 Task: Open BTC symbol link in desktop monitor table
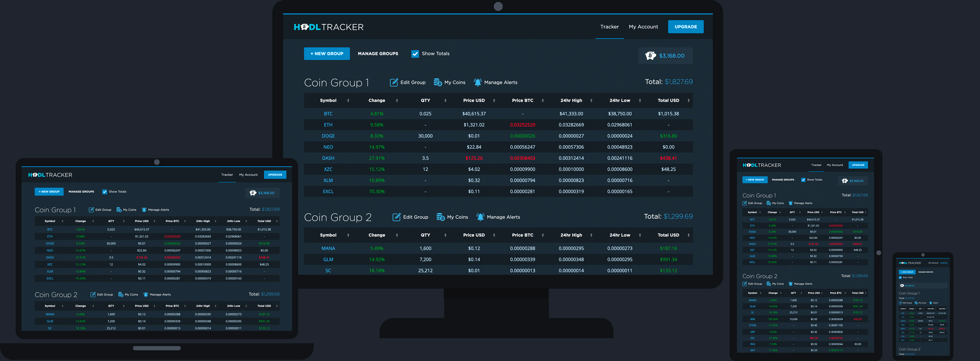click(x=328, y=114)
